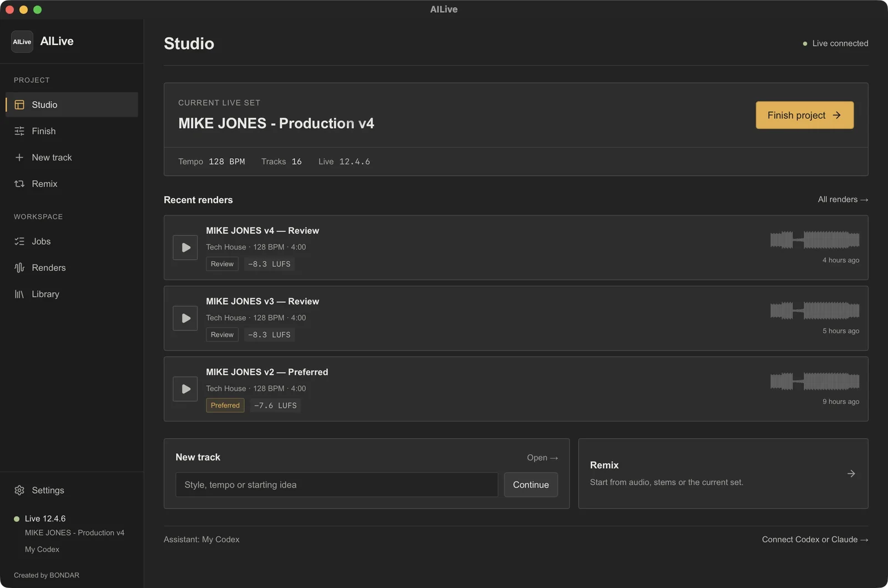
Task: Play the MIKE JONES v4 — Review render
Action: (185, 247)
